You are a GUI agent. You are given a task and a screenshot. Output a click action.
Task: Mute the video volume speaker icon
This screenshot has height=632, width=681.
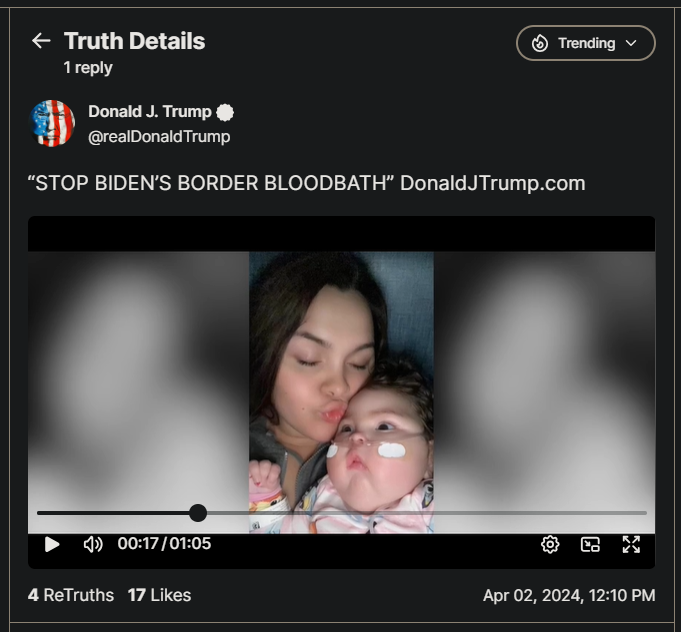93,544
